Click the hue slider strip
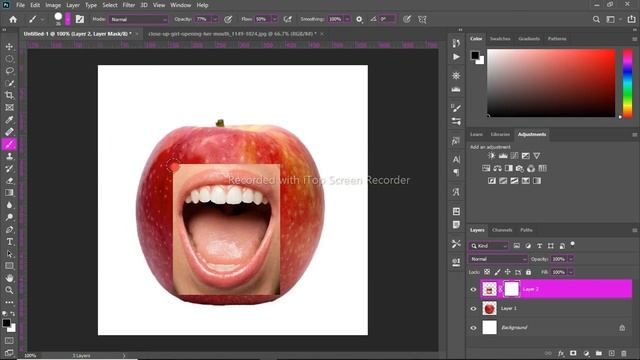 click(x=627, y=83)
